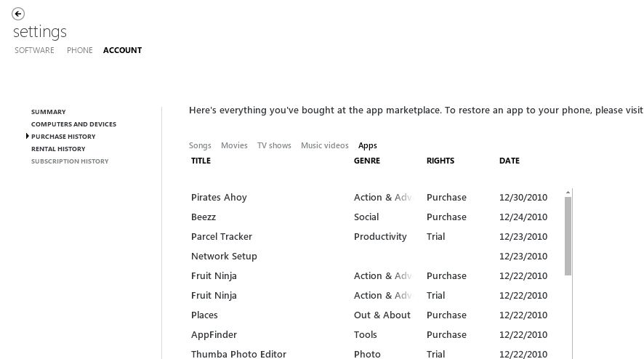
Task: Open the SOFTWARE settings tab
Action: pos(34,50)
